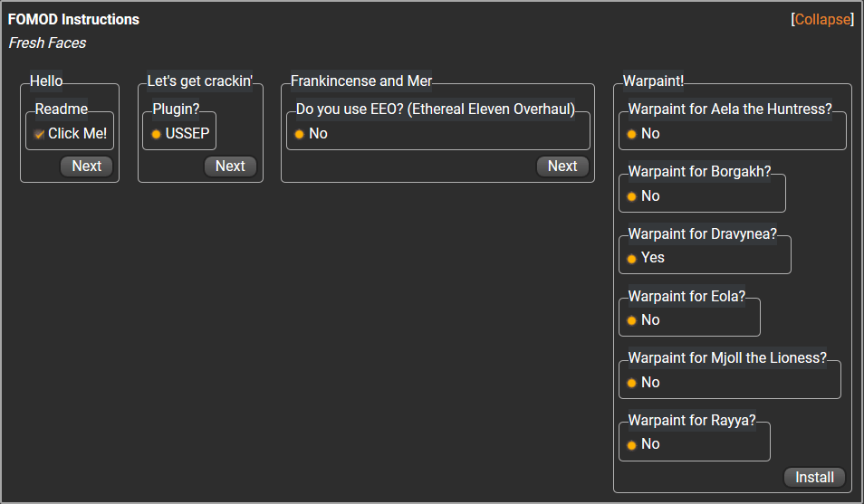Select Yes for Dravynea warpaint
Image resolution: width=864 pixels, height=504 pixels.
[x=631, y=259]
